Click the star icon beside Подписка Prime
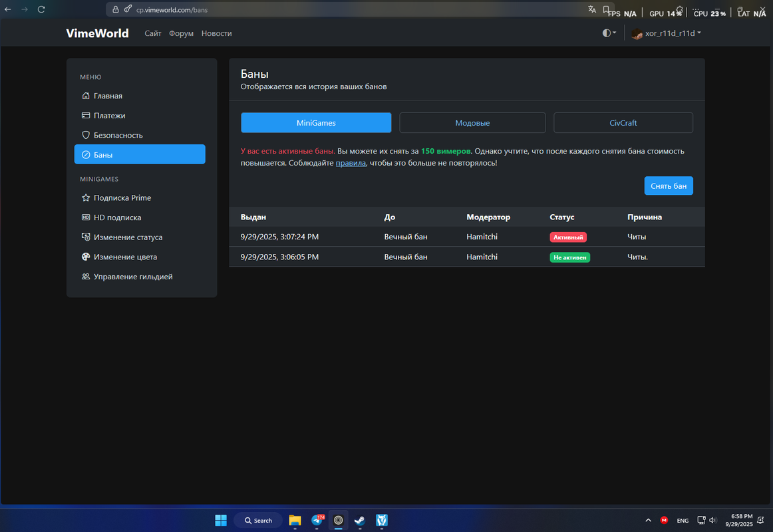773x532 pixels. [86, 198]
